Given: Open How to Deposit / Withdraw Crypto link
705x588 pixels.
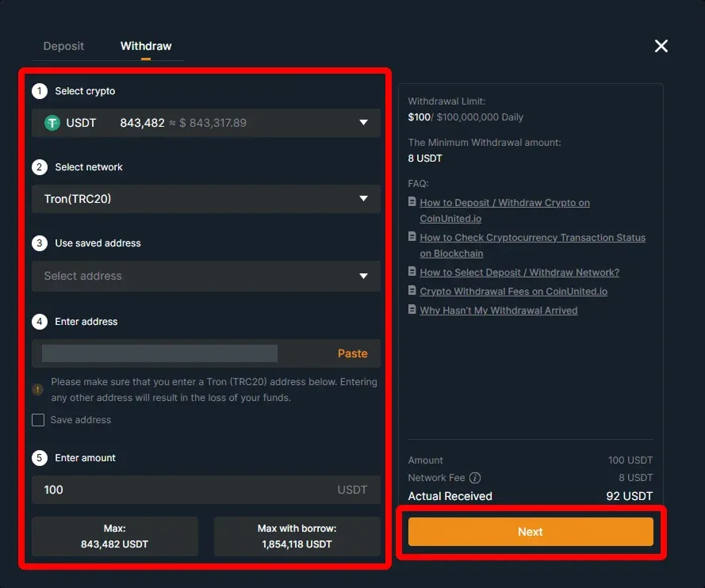Looking at the screenshot, I should (504, 210).
